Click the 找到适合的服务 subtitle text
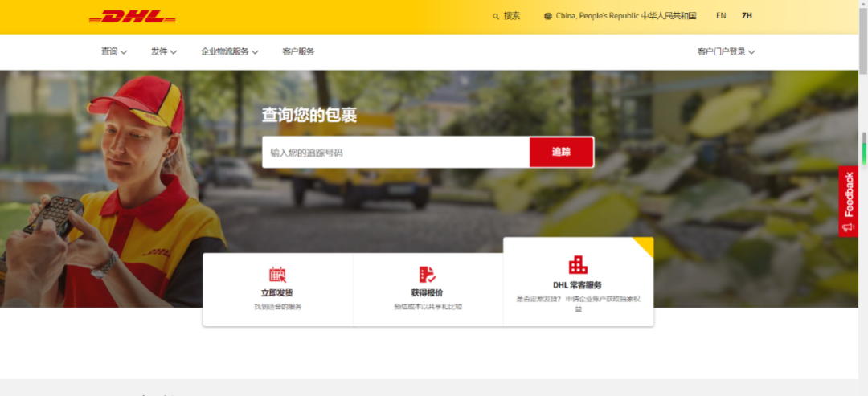868x396 pixels. tap(278, 306)
